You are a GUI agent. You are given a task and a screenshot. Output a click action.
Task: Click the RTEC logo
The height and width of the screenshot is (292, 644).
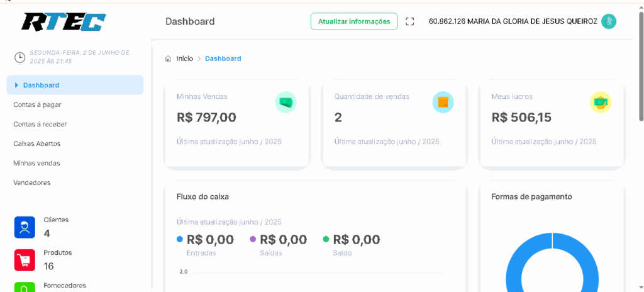click(64, 22)
